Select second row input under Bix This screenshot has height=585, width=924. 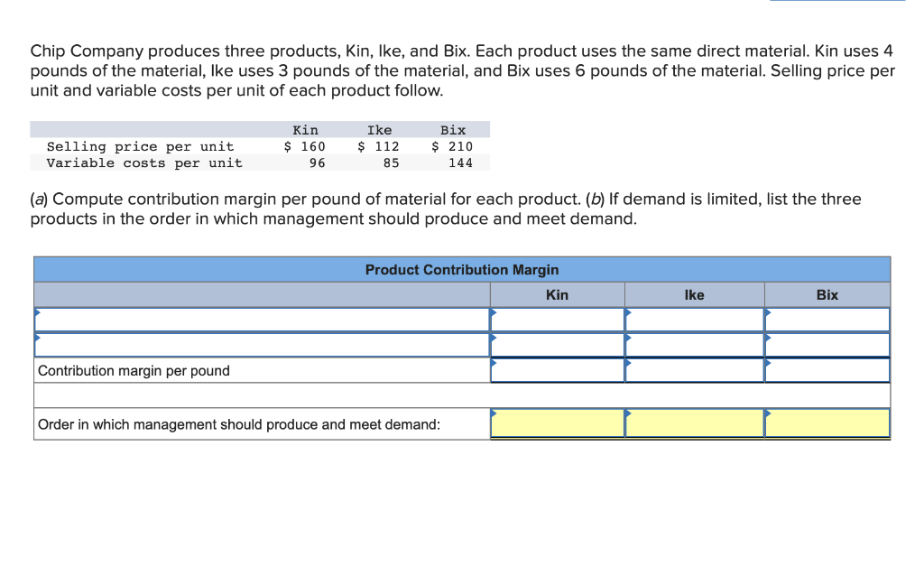[827, 345]
